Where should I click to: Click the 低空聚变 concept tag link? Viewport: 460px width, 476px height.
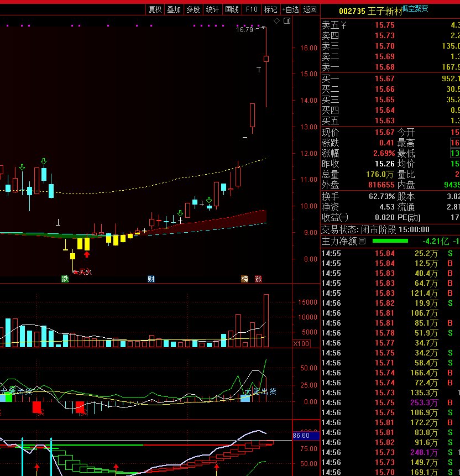pos(415,8)
